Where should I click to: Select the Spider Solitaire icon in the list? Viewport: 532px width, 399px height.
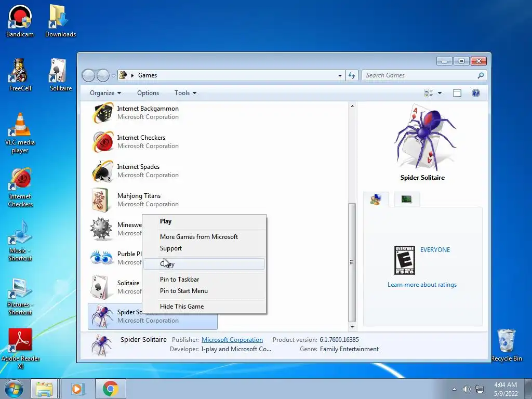pyautogui.click(x=102, y=316)
